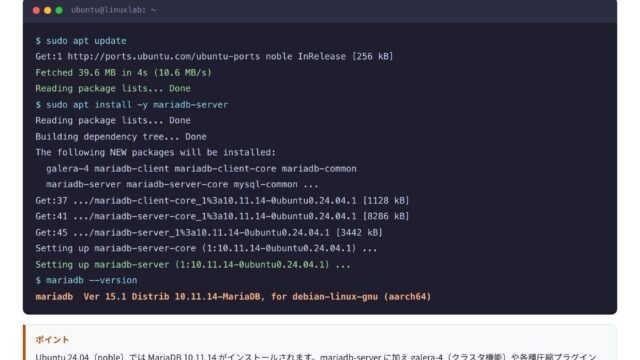Click the 'ポイント' callout heading
The image size is (640, 360).
52,340
